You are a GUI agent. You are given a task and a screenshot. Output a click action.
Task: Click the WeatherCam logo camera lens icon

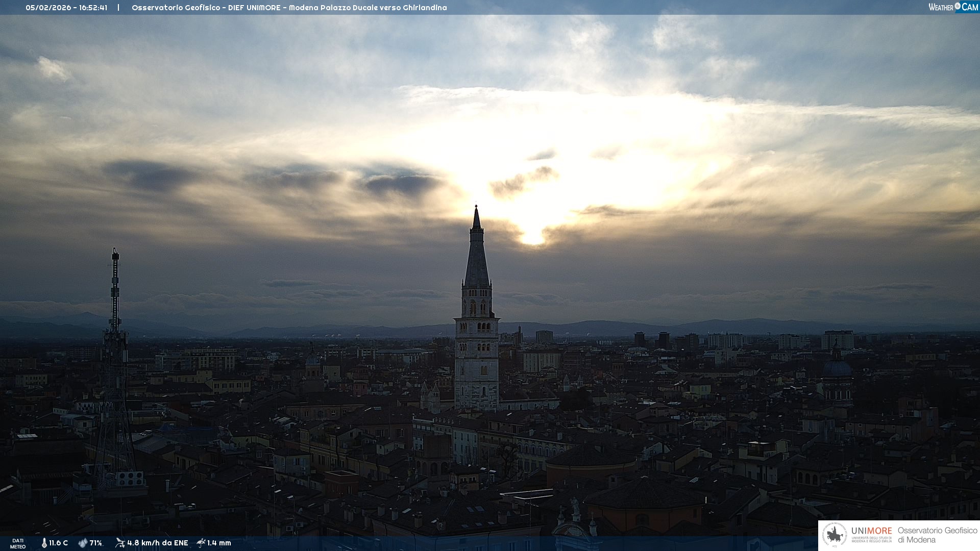958,6
